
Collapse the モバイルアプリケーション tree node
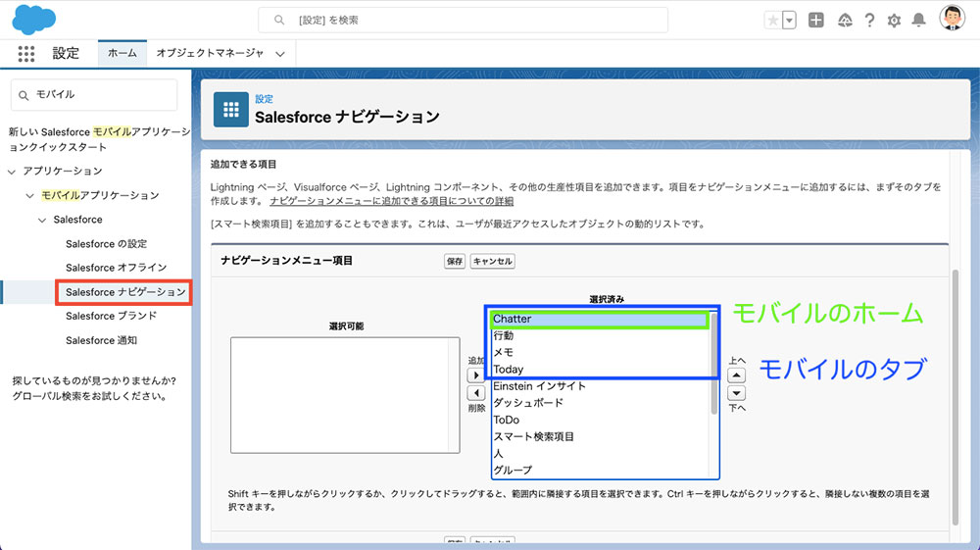[30, 196]
